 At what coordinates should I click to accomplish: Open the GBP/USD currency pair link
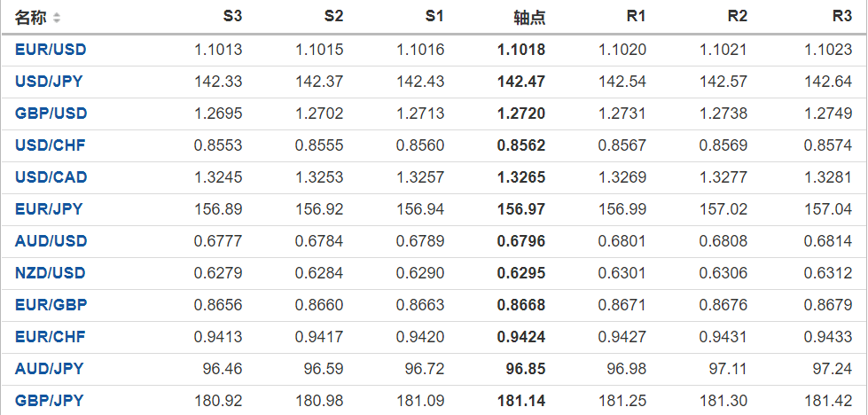(51, 114)
